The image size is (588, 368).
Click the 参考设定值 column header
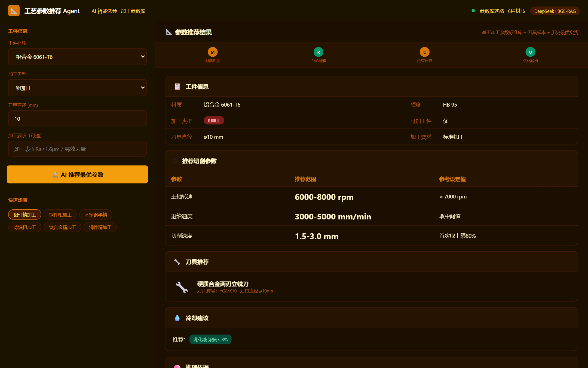coord(452,179)
